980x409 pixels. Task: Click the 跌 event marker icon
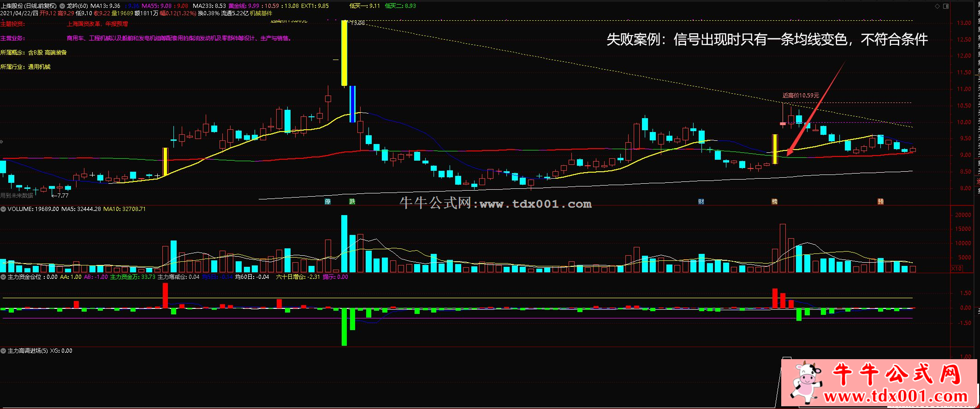(x=352, y=202)
